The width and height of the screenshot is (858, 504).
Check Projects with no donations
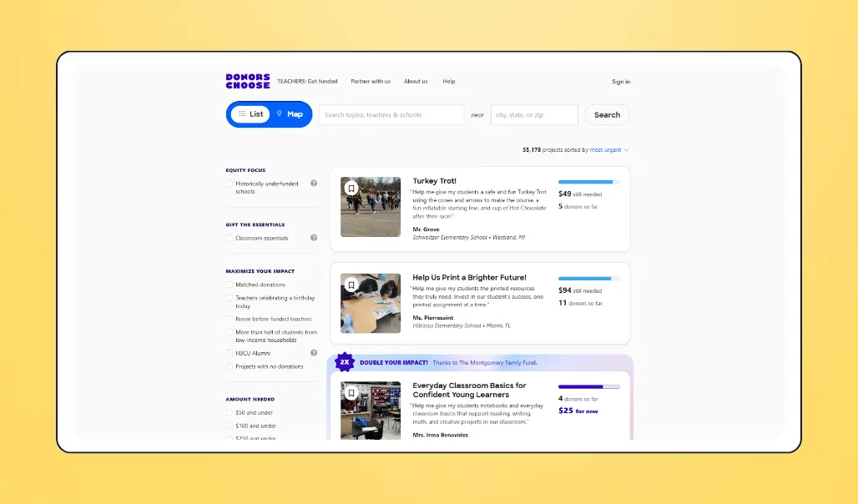click(229, 365)
